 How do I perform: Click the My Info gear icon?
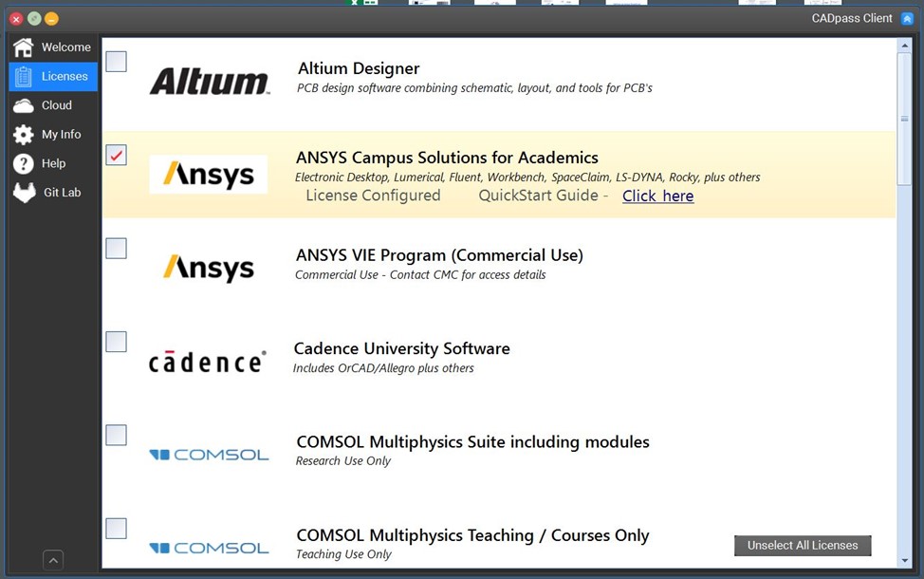tap(24, 135)
